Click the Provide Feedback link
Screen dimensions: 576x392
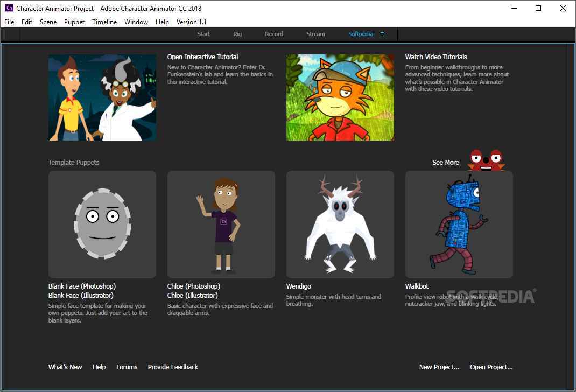click(173, 367)
